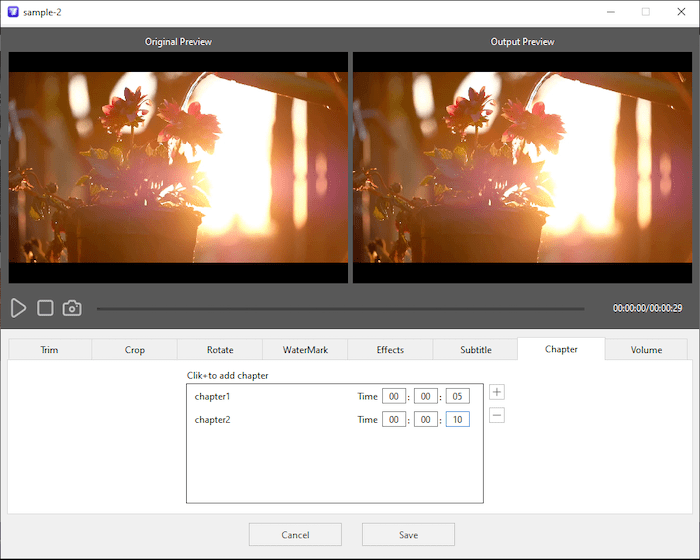This screenshot has width=700, height=560.
Task: Click the Save button
Action: (408, 535)
